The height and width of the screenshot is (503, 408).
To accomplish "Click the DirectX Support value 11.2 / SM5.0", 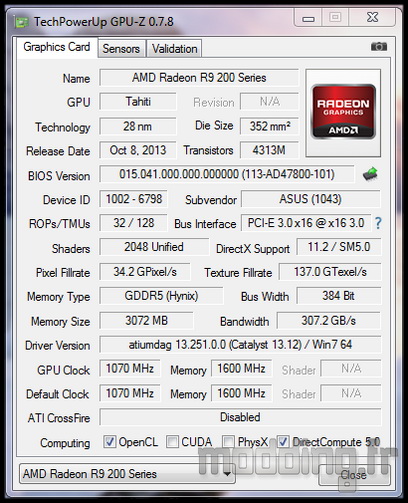I will pyautogui.click(x=339, y=247).
